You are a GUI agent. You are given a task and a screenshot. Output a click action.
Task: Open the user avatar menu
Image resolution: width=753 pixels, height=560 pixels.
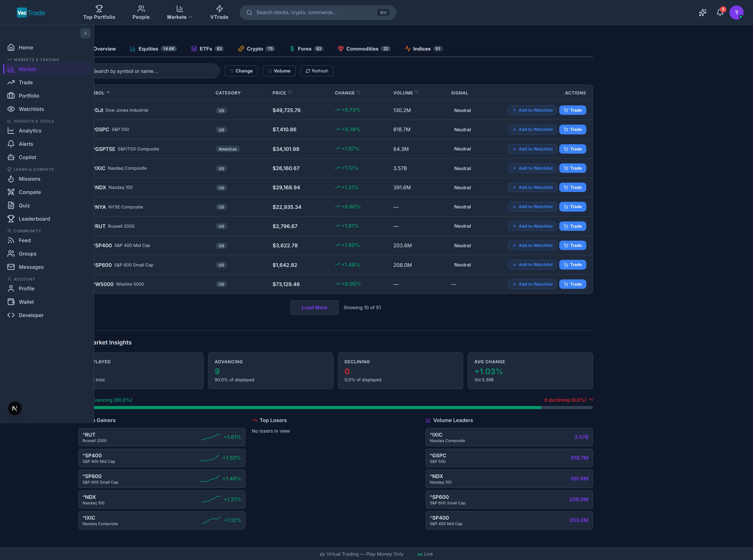point(736,13)
